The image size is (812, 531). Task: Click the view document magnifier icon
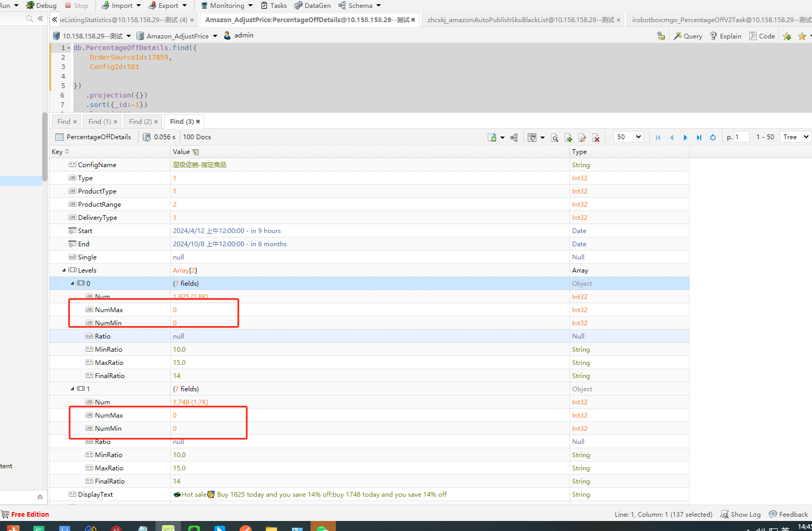click(x=555, y=137)
